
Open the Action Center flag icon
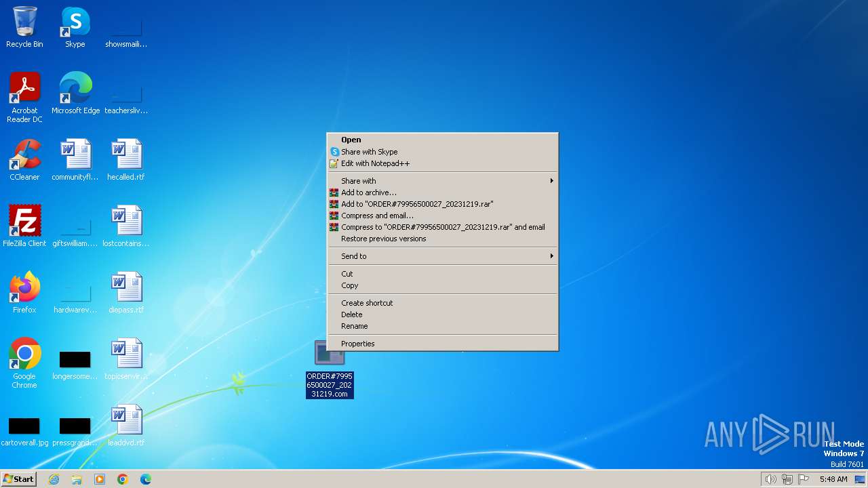(804, 479)
